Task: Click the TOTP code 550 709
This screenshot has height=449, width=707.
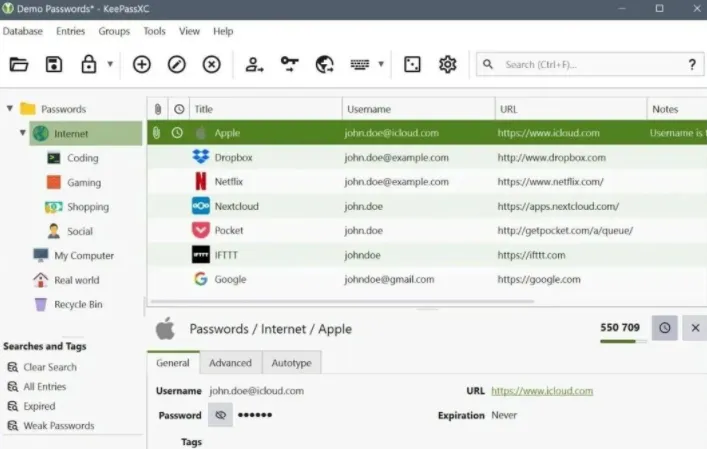Action: pos(620,328)
